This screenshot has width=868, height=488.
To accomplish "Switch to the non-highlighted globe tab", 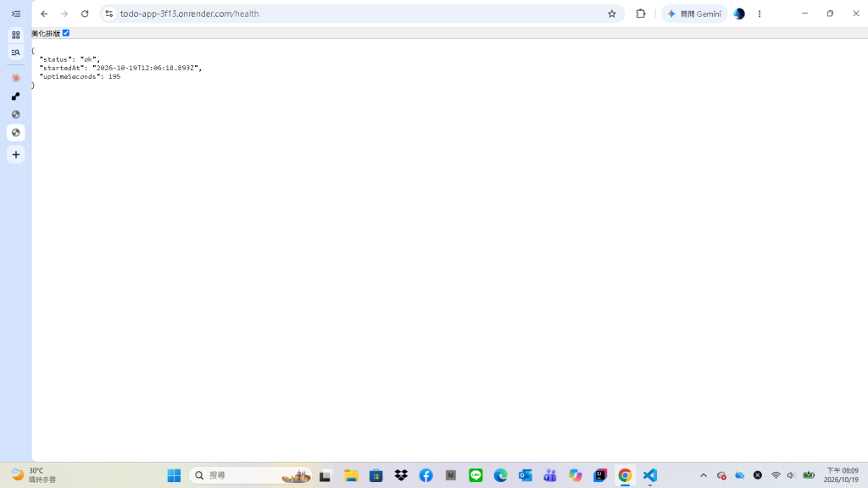I will tap(16, 114).
